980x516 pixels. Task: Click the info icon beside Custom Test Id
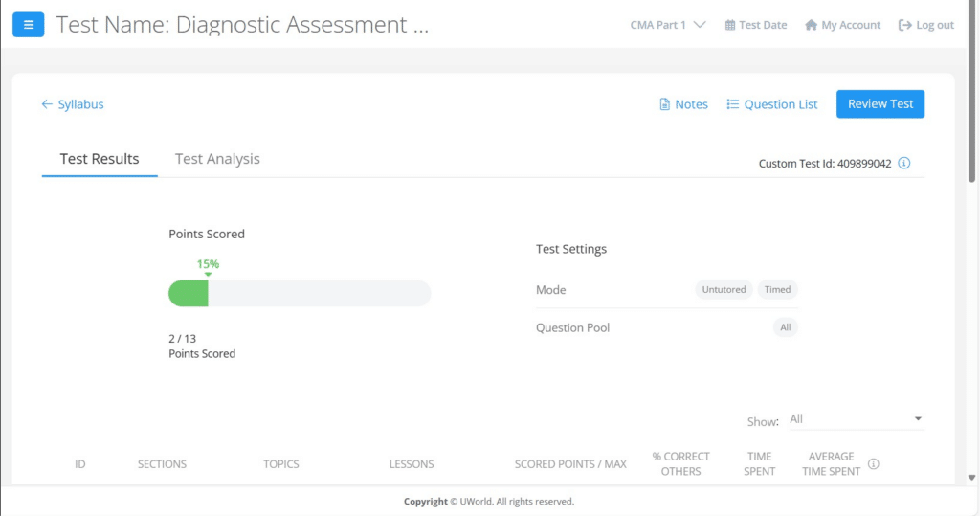coord(903,164)
